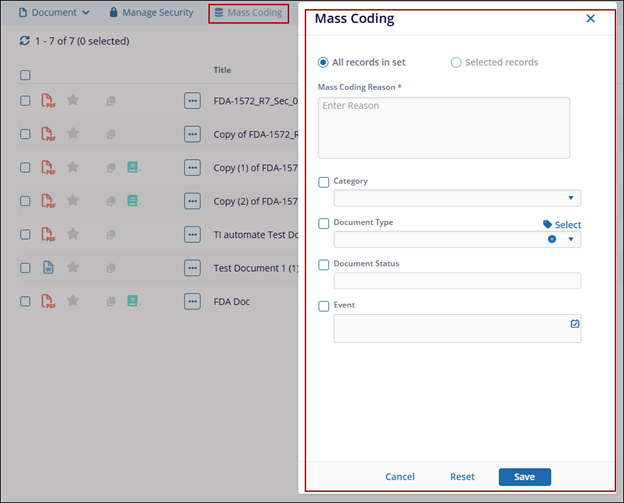Tick the Document Status checkbox
The image size is (624, 503).
(324, 265)
